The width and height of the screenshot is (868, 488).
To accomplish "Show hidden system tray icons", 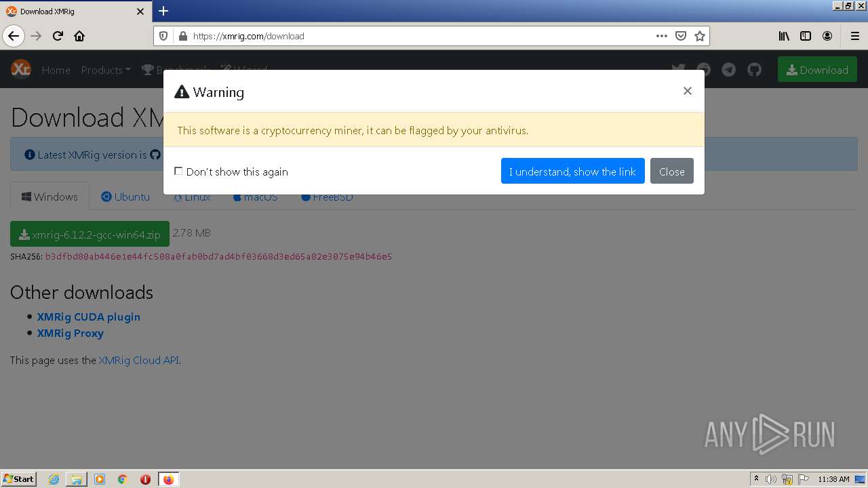I will 756,479.
